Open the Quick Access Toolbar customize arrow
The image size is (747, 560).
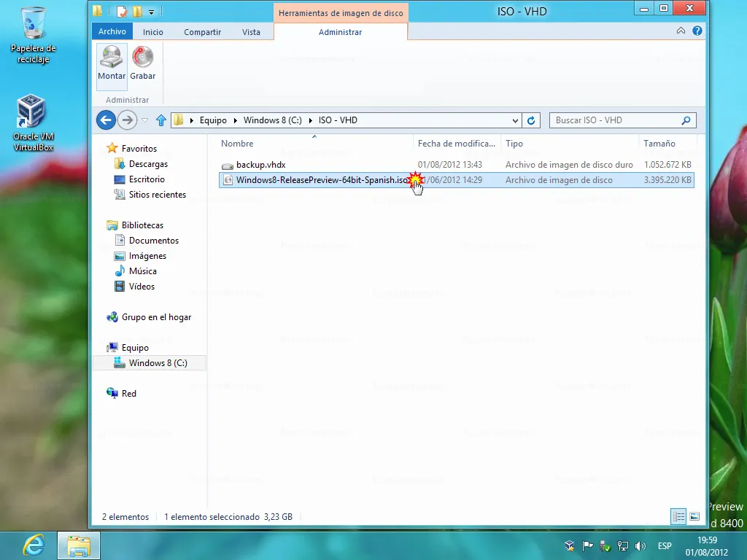point(151,12)
